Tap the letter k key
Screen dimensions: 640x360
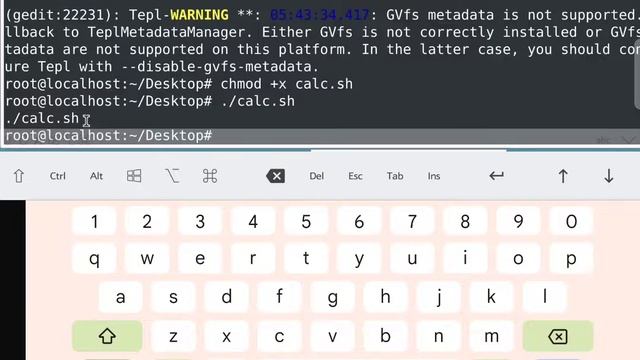click(x=491, y=297)
